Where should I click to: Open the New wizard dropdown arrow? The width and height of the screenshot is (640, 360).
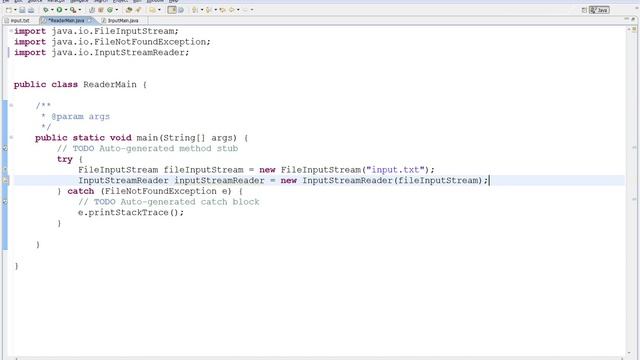click(15, 10)
